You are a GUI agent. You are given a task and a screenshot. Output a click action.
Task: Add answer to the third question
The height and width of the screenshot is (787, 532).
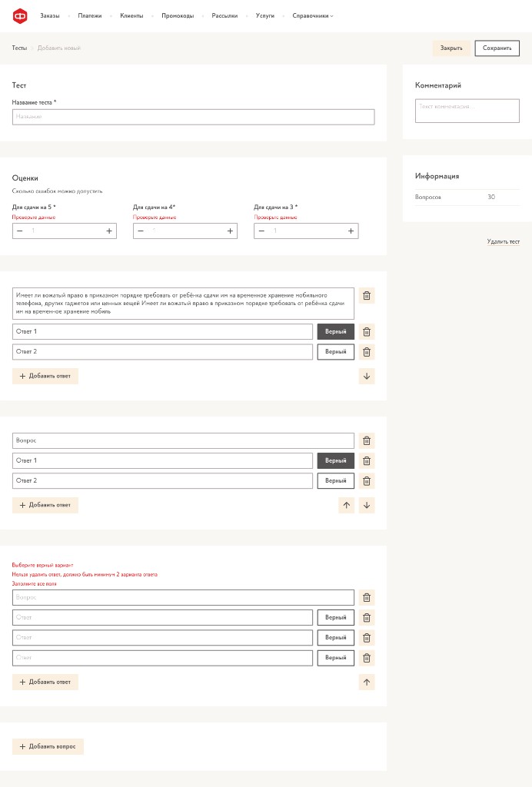coord(45,682)
